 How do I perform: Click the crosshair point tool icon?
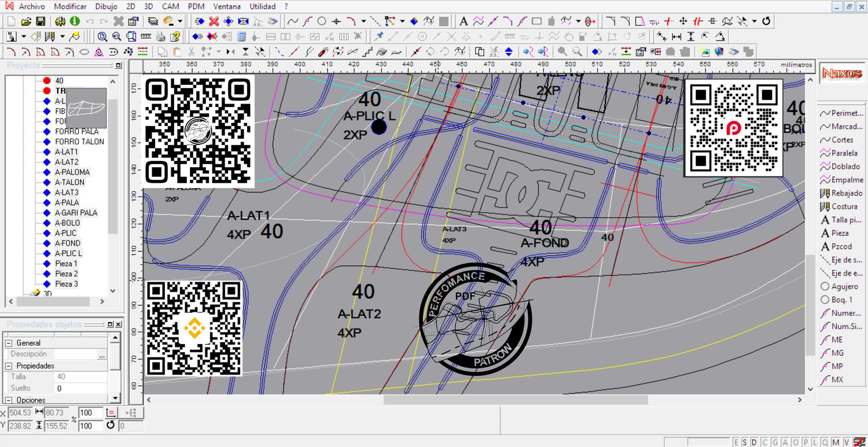(x=336, y=21)
